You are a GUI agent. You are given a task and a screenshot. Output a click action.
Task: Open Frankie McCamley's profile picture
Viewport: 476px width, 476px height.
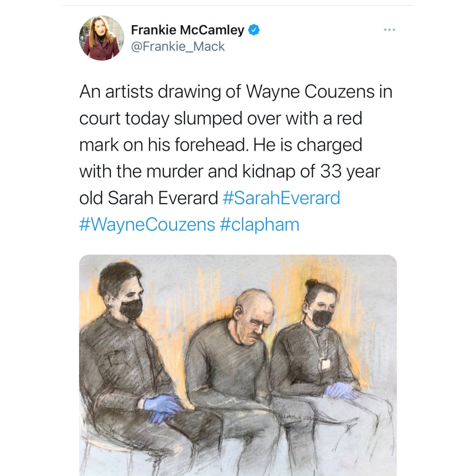(x=101, y=38)
